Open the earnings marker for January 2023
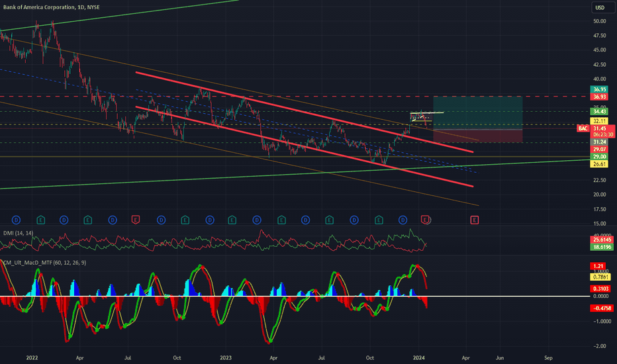 click(232, 220)
